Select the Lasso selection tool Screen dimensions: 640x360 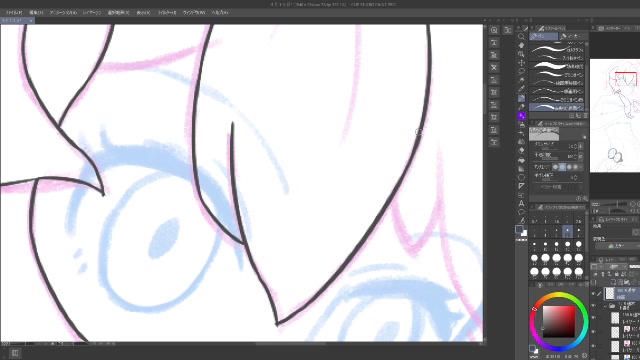point(521,71)
